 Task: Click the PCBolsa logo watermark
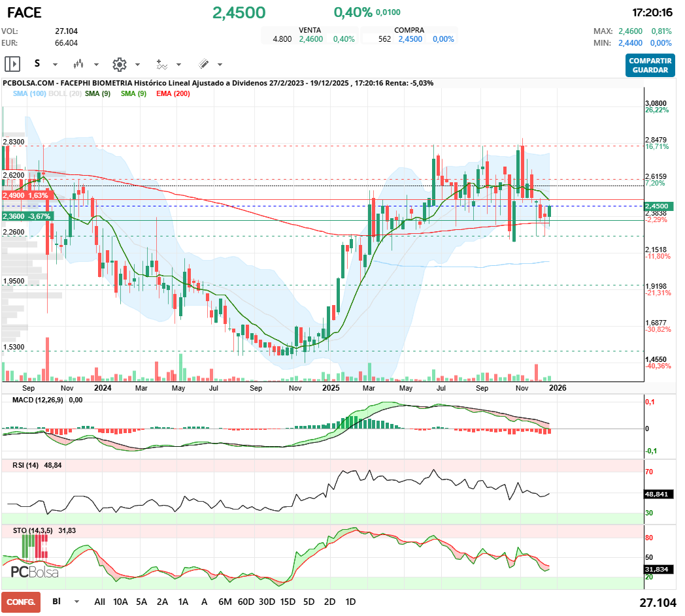click(35, 572)
